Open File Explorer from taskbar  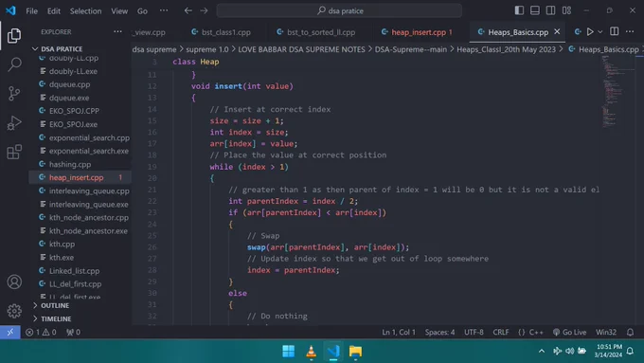coord(355,352)
